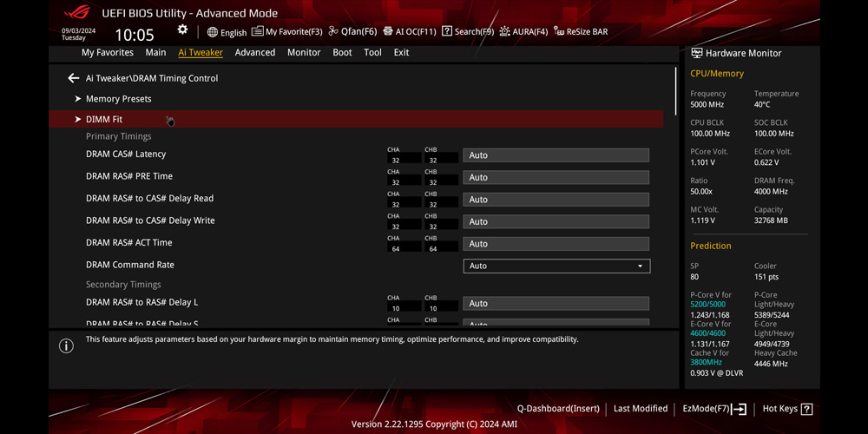
Task: Open Qfan(F6) fan control
Action: tap(352, 31)
